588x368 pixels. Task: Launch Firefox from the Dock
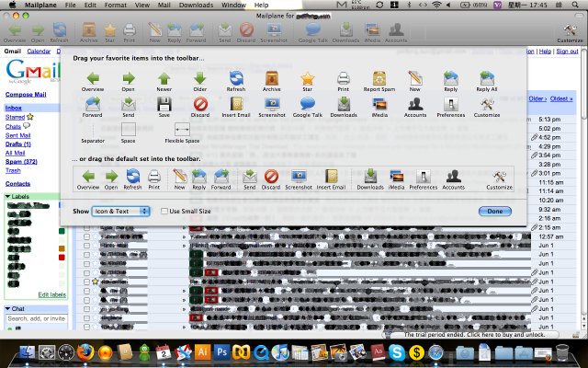tap(85, 352)
